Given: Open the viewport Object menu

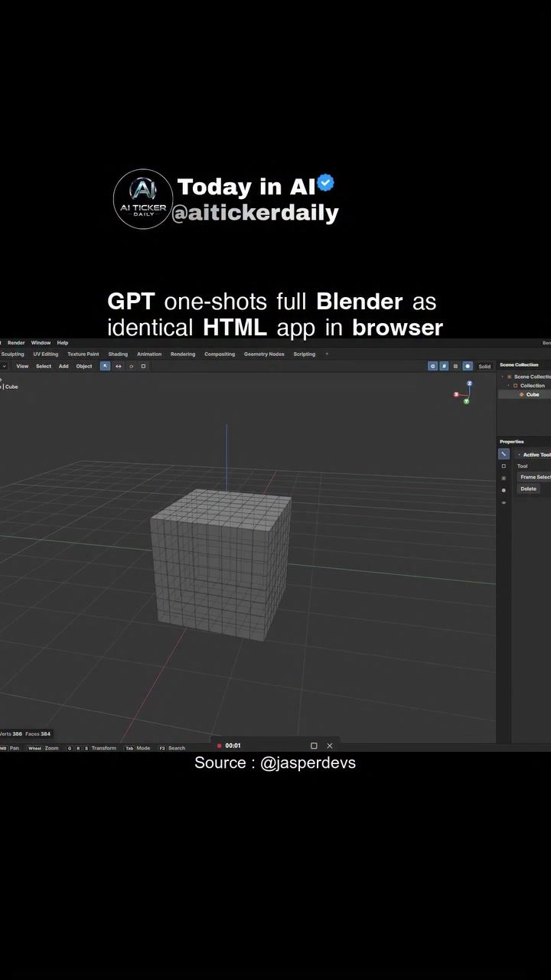Looking at the screenshot, I should click(84, 366).
